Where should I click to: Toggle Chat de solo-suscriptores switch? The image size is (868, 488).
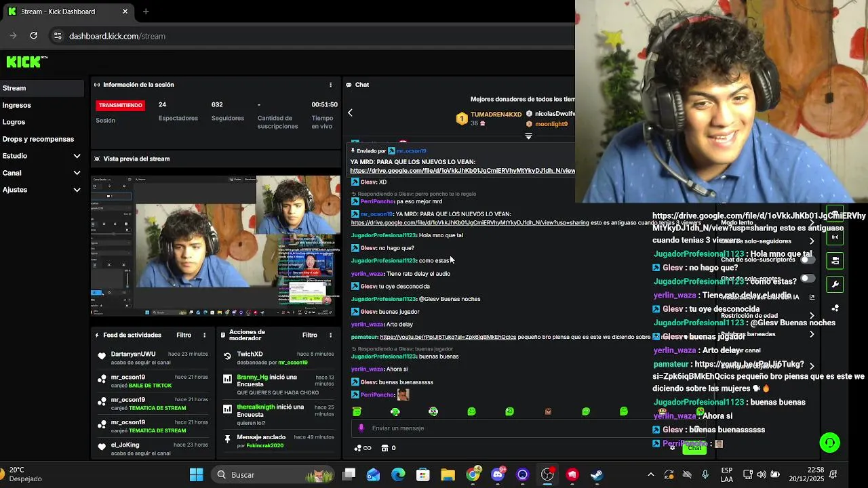[x=807, y=260]
